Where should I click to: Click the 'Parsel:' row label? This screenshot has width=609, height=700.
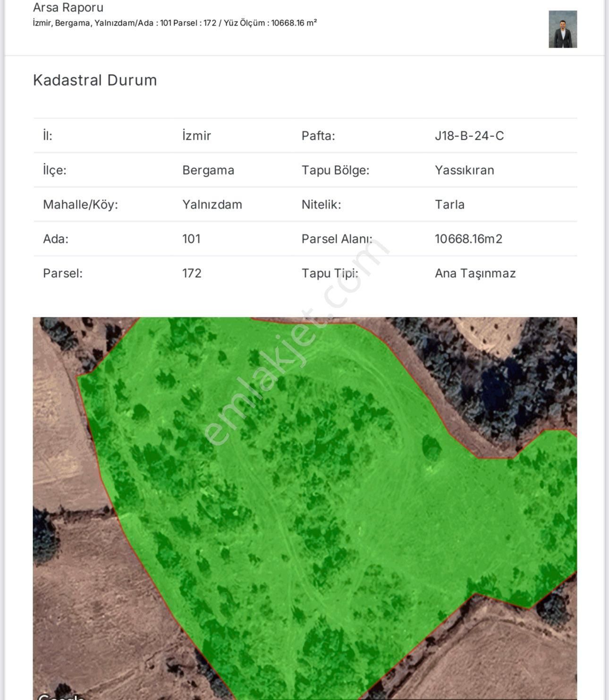62,273
